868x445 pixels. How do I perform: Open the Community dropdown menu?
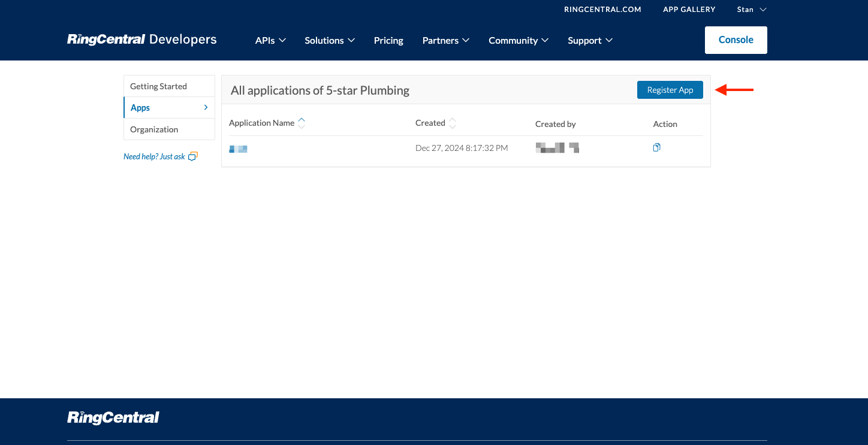pyautogui.click(x=519, y=40)
